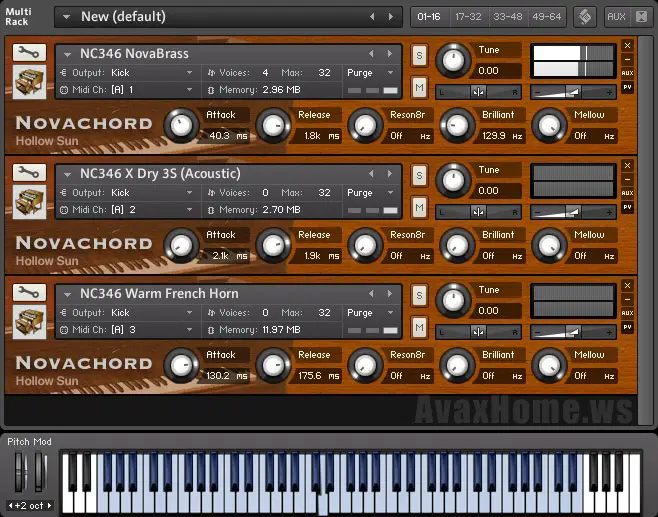Go to next Warm French Horn preset arrow

(390, 294)
